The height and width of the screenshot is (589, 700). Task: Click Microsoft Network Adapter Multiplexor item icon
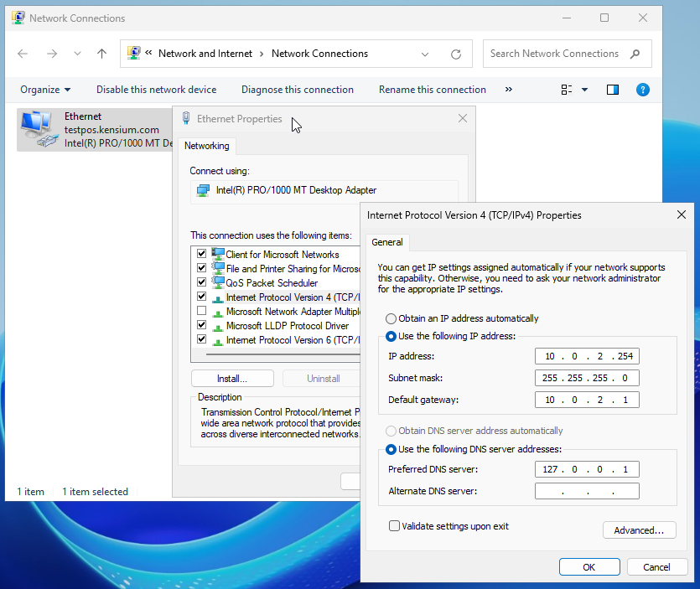tap(217, 313)
